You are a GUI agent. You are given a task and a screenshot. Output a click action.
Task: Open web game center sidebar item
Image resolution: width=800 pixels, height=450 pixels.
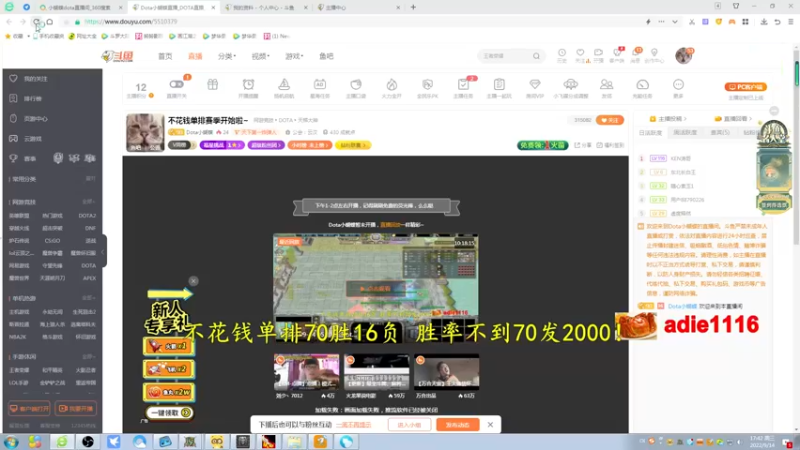36,119
